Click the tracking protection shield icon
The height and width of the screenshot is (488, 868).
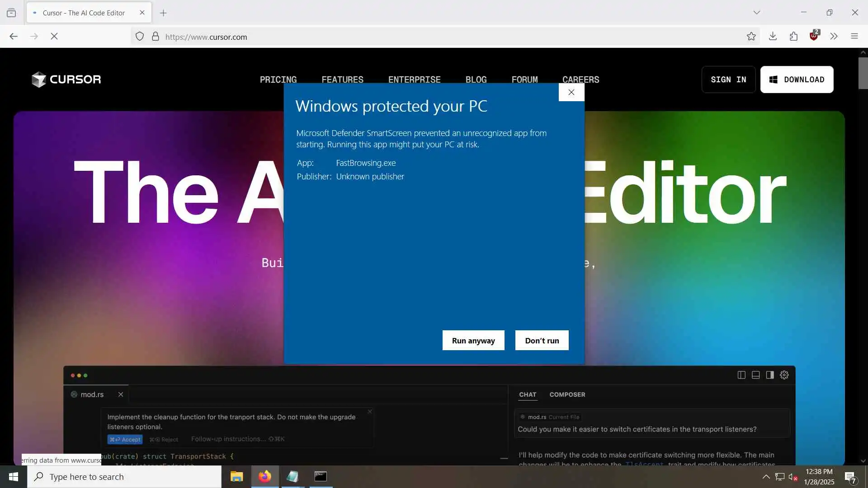point(140,37)
